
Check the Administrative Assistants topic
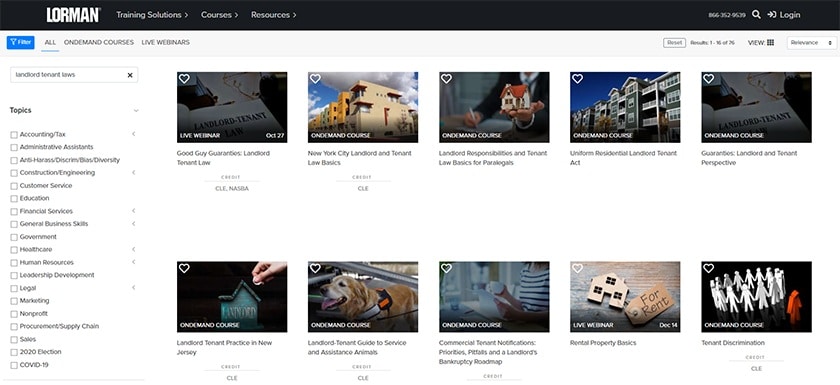[x=14, y=147]
